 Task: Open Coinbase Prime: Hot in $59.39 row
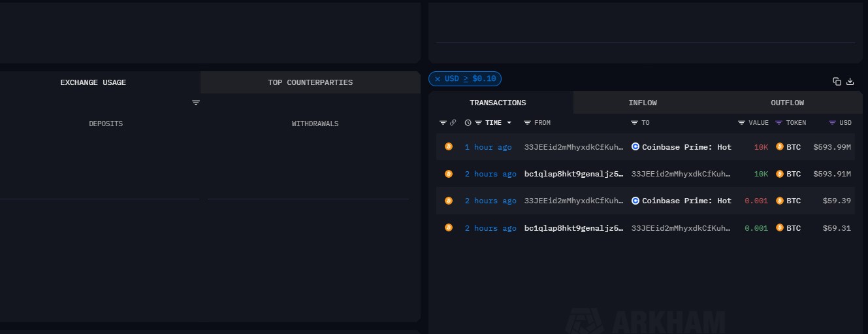pos(686,201)
